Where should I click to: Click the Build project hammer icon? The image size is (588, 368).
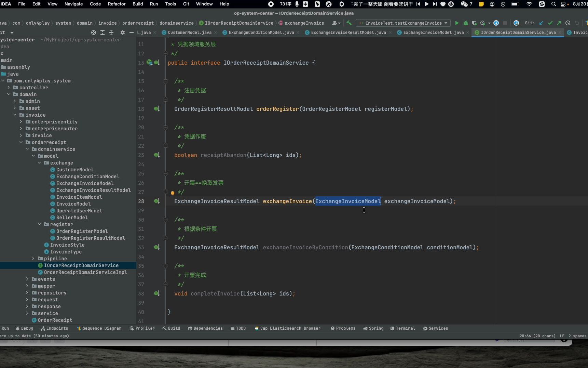click(x=349, y=23)
